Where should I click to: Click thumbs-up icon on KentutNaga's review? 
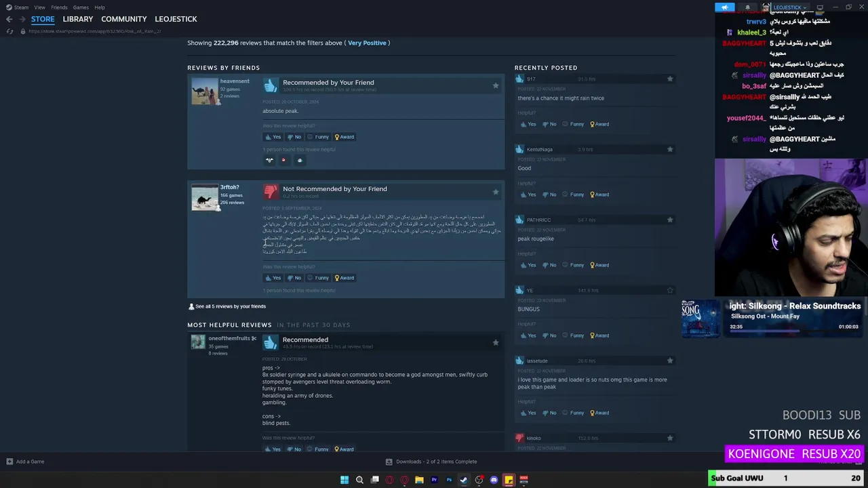point(519,150)
